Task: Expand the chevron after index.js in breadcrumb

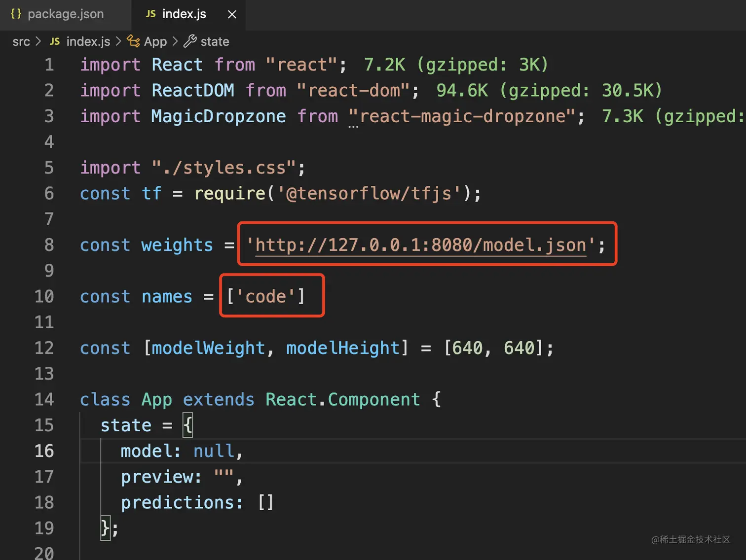Action: 118,41
